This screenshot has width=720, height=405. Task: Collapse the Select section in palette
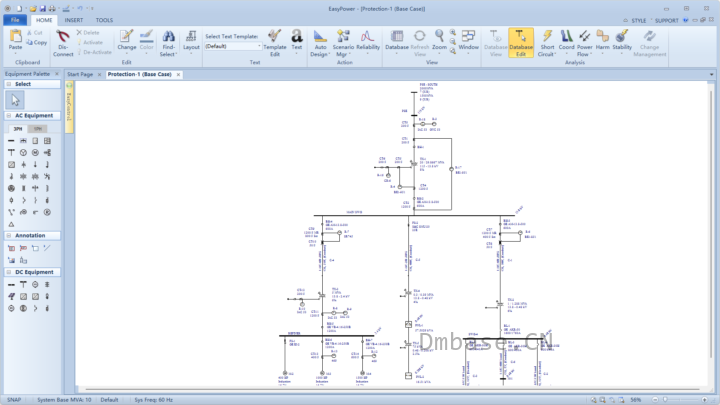pyautogui.click(x=9, y=84)
